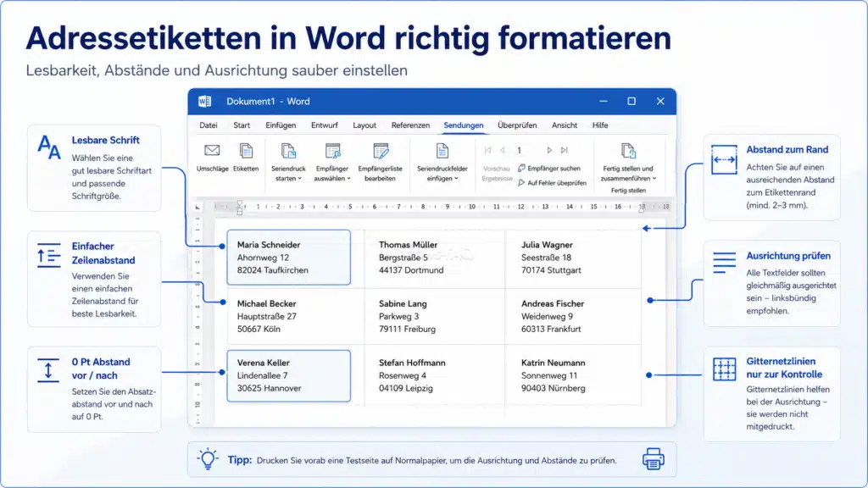Click the Umschläge envelope icon

coord(212,150)
